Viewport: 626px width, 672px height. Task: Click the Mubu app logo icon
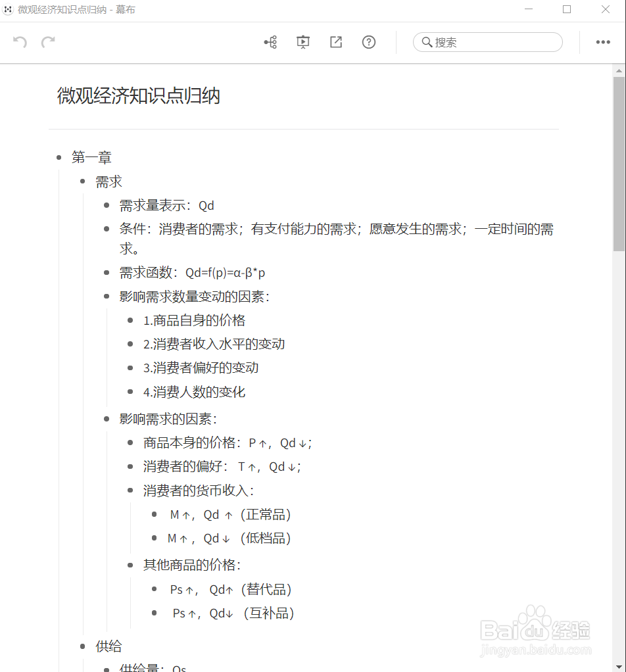click(x=8, y=9)
